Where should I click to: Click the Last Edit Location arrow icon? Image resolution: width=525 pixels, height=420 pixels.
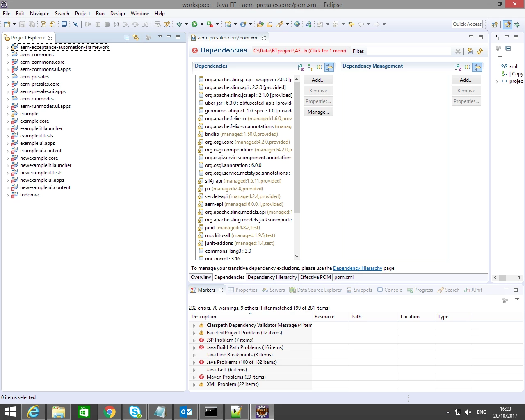tap(351, 24)
